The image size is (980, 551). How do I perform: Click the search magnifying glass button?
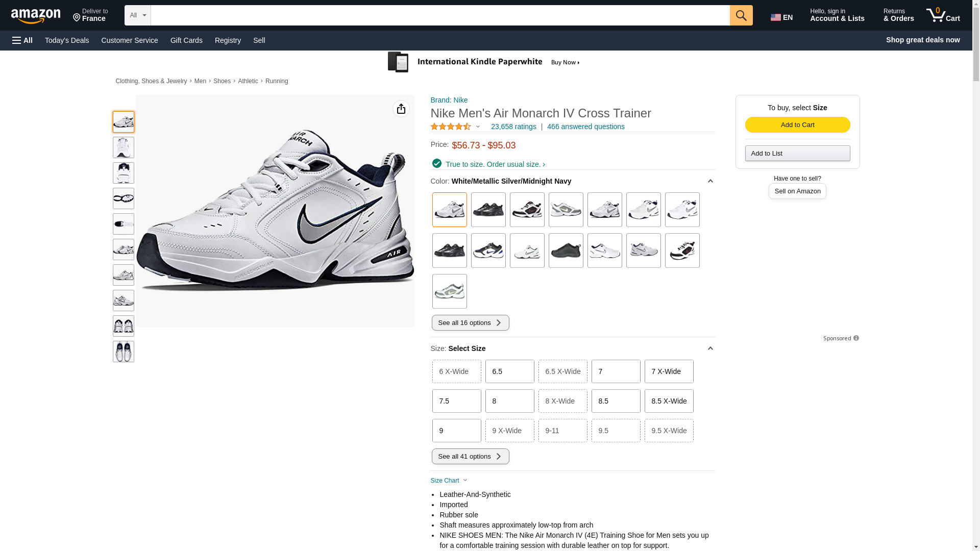(x=741, y=15)
